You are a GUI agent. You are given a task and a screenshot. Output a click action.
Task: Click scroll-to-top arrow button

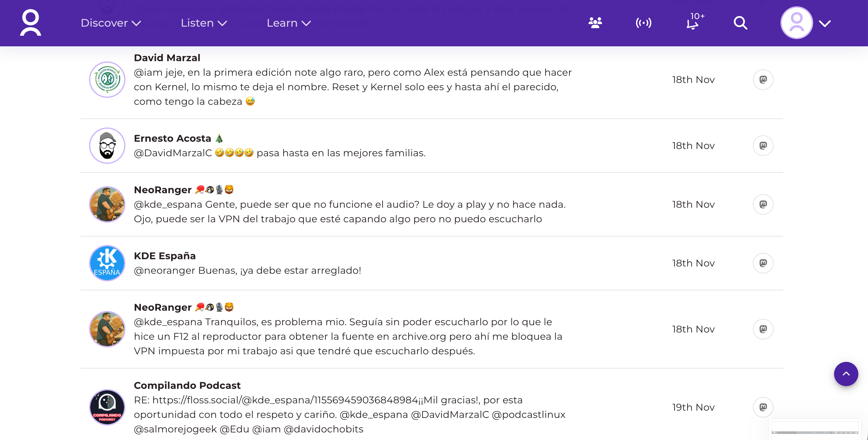[846, 374]
